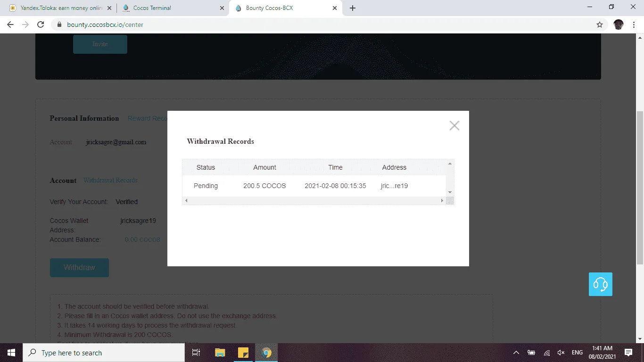Open the Reward Records link
This screenshot has height=362, width=644.
(x=148, y=118)
